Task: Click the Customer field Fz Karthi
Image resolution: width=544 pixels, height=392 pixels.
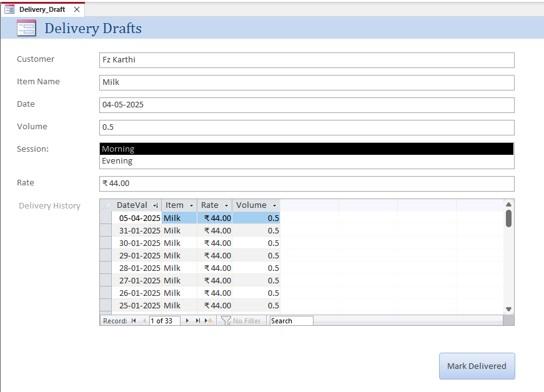Action: [x=307, y=60]
